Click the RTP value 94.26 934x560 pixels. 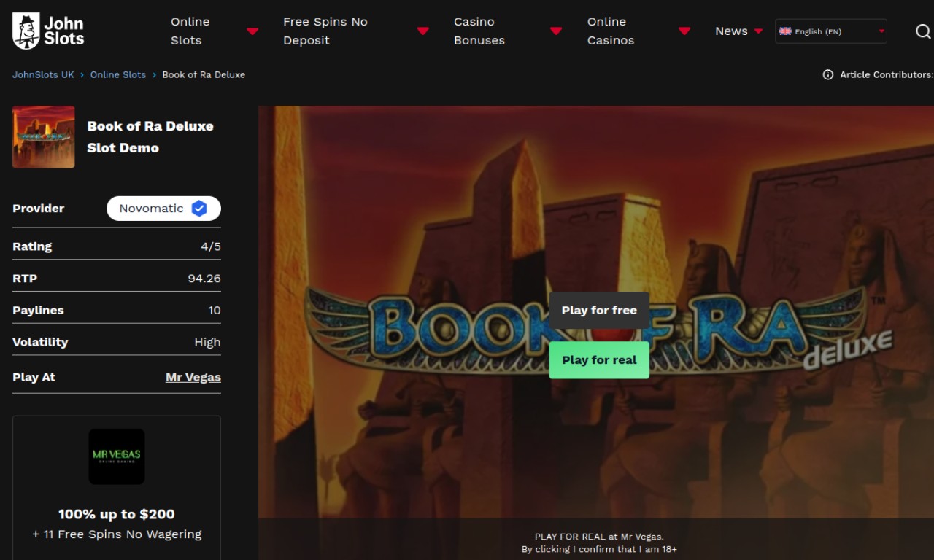click(x=204, y=279)
